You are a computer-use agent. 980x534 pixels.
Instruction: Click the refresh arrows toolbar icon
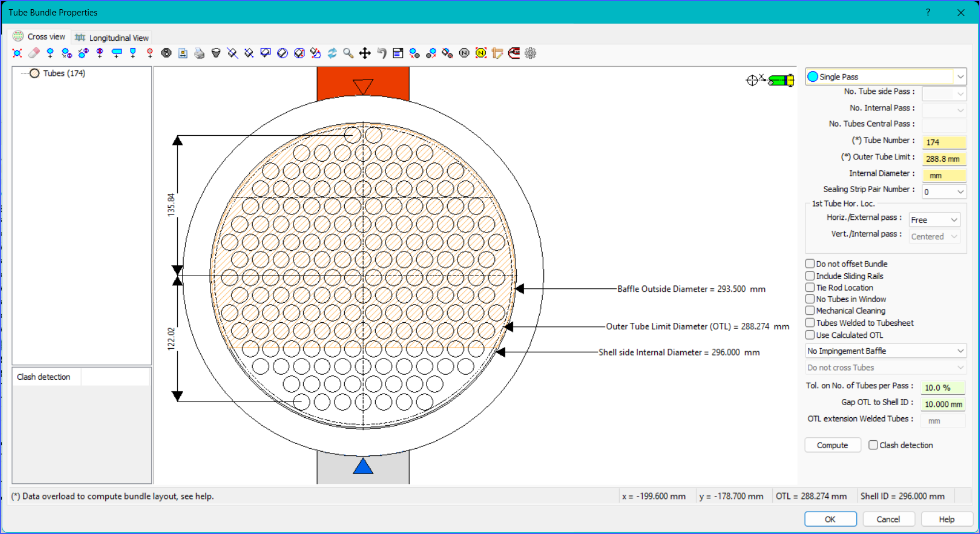point(332,53)
